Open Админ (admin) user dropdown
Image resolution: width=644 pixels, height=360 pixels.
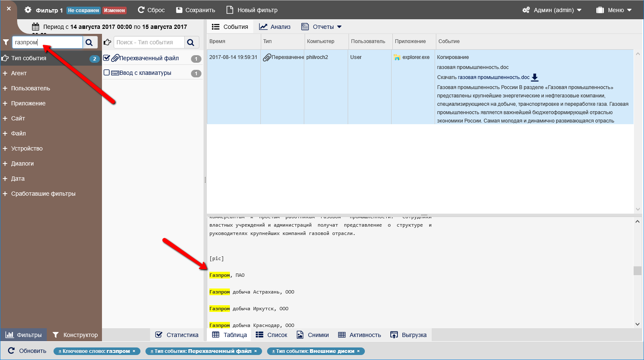552,10
